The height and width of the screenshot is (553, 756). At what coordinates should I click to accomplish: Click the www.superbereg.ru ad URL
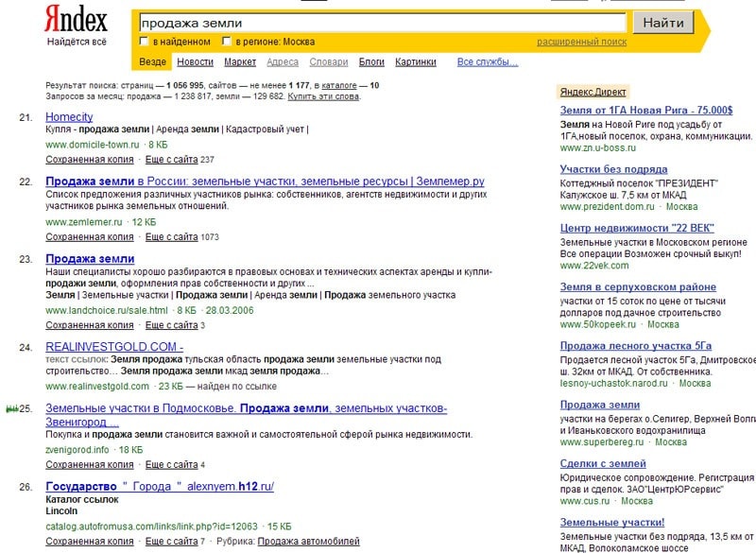[x=602, y=442]
